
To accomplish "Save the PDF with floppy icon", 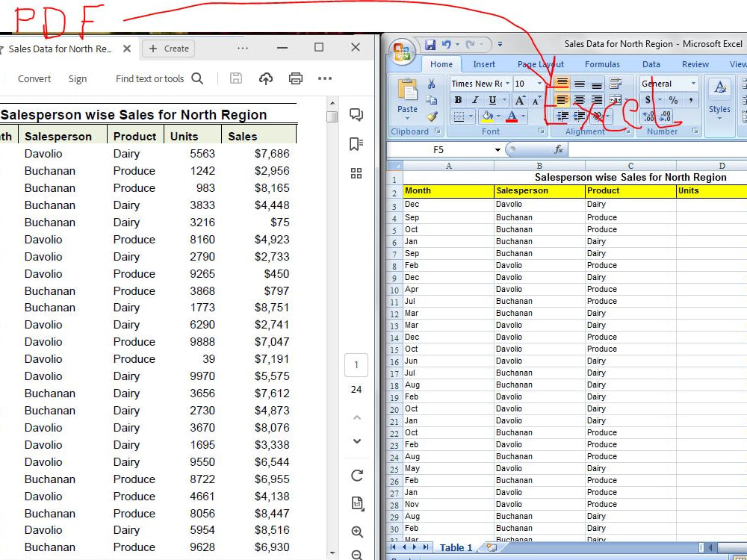I will [x=236, y=78].
